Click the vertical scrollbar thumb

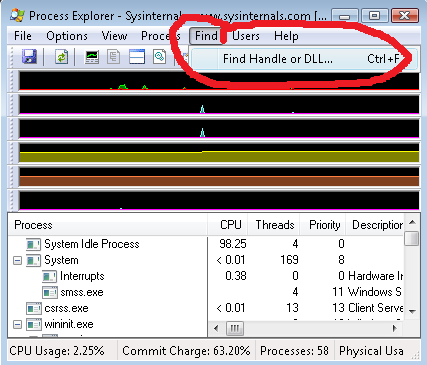pos(412,238)
